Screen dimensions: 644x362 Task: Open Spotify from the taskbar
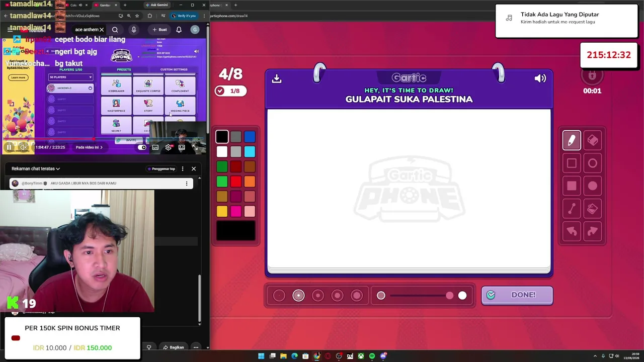(x=372, y=356)
